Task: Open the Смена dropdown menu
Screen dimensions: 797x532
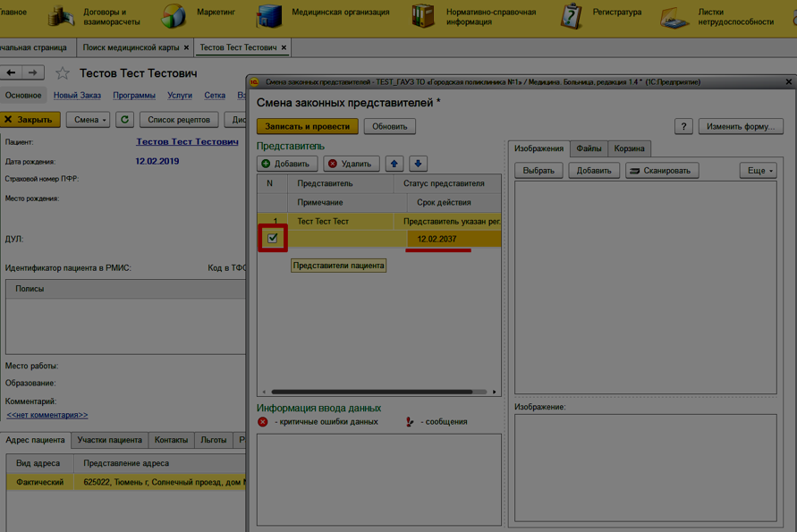Action: click(x=88, y=120)
